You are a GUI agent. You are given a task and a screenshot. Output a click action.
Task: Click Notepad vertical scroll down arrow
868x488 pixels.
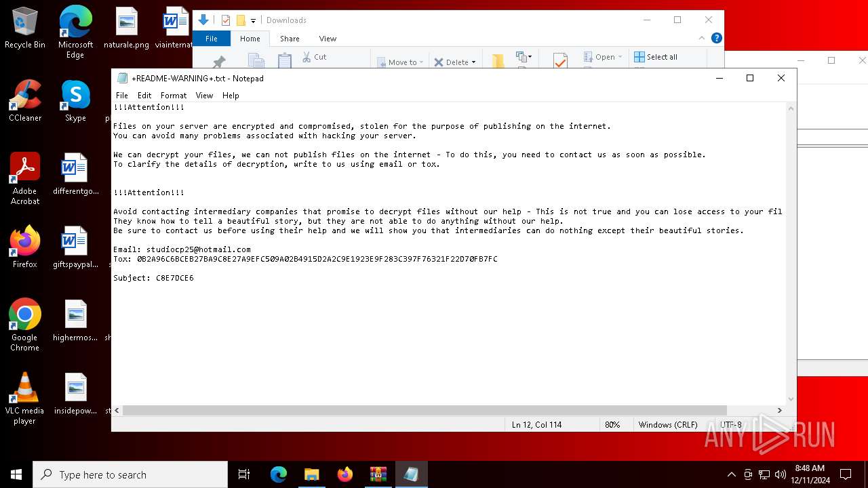791,399
